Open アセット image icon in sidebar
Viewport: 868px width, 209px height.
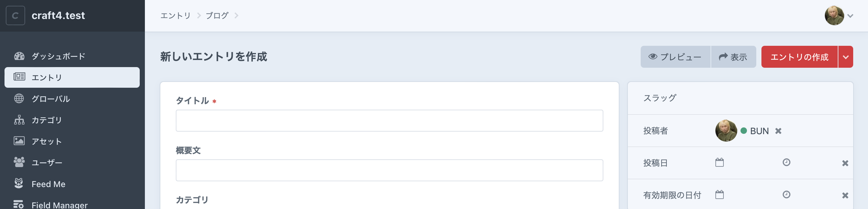point(19,141)
